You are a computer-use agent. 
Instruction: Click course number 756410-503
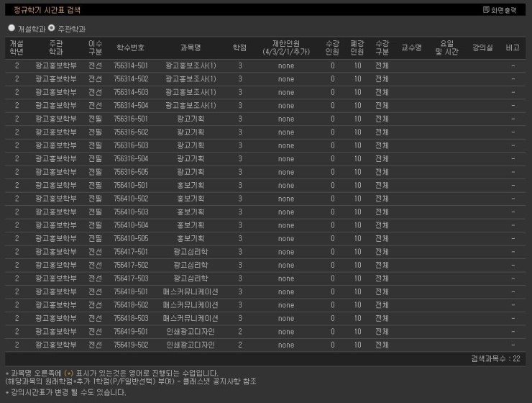pyautogui.click(x=131, y=212)
